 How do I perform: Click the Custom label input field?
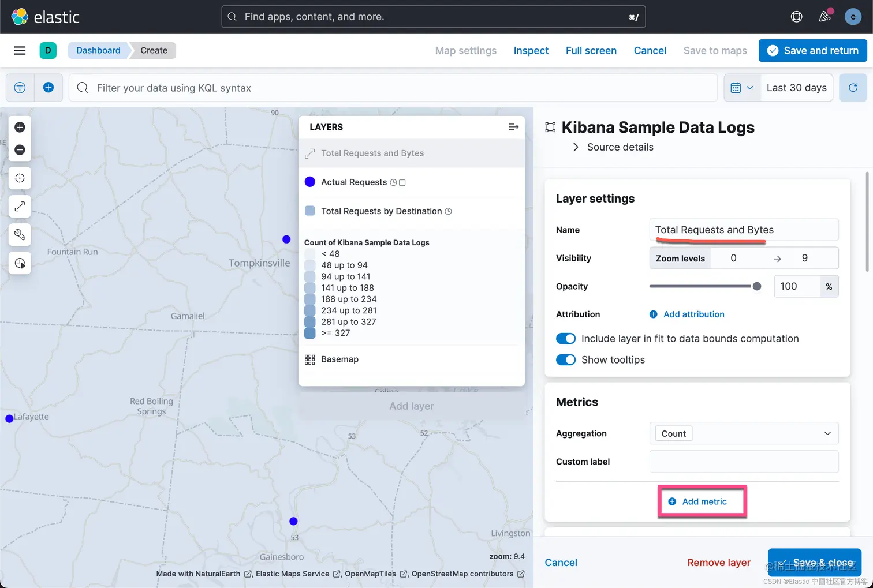point(744,462)
